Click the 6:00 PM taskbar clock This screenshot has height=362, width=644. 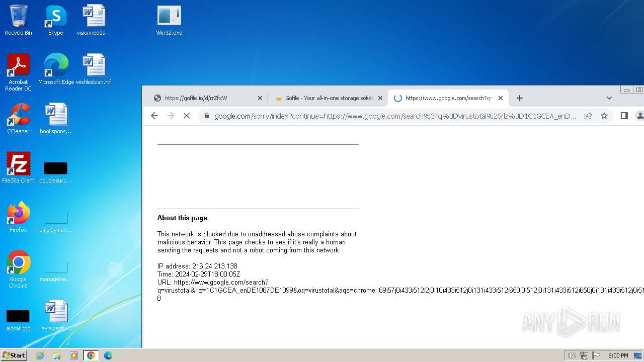618,355
